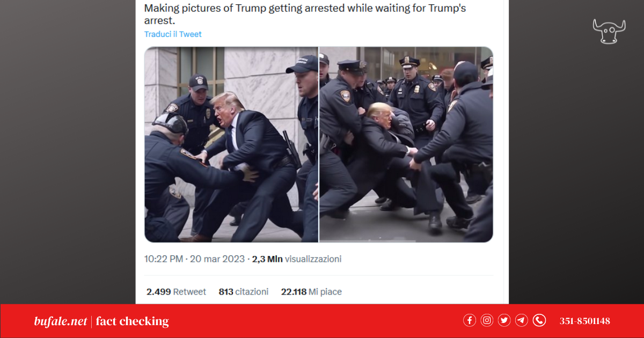View the 2.499 Retweet list
Screen dimensions: 644x338
click(176, 292)
